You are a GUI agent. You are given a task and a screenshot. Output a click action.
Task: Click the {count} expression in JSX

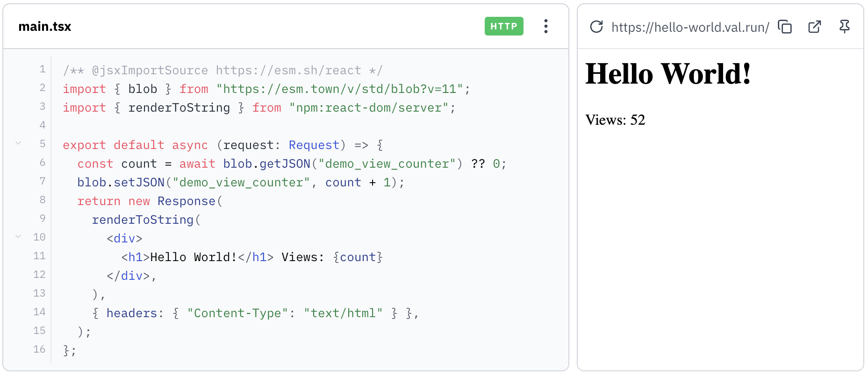click(358, 257)
